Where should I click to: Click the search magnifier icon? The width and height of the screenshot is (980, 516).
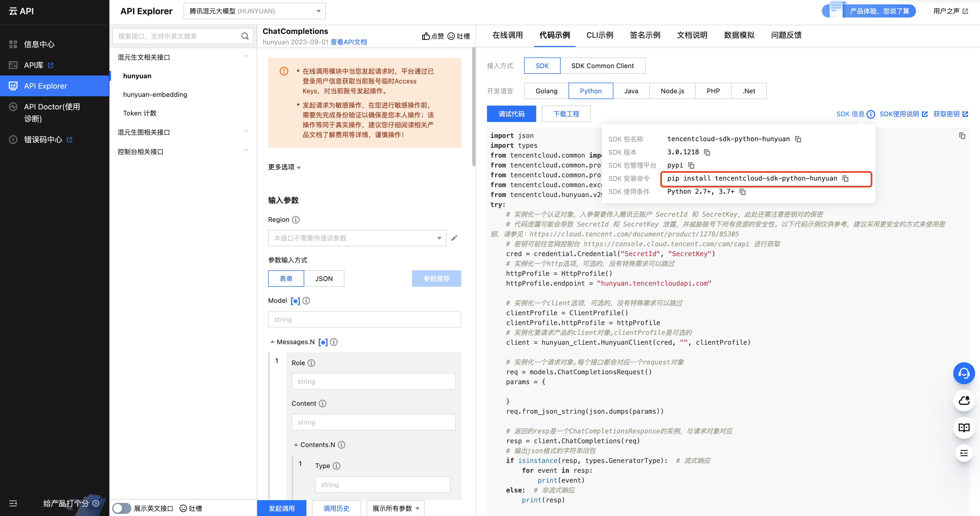(x=245, y=36)
